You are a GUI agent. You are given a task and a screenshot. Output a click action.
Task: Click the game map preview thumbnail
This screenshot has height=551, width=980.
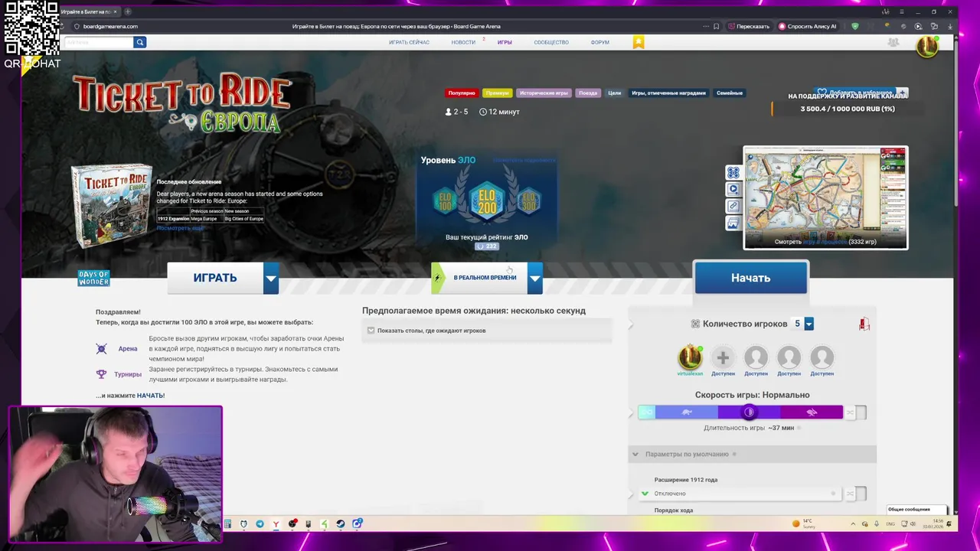pos(825,197)
